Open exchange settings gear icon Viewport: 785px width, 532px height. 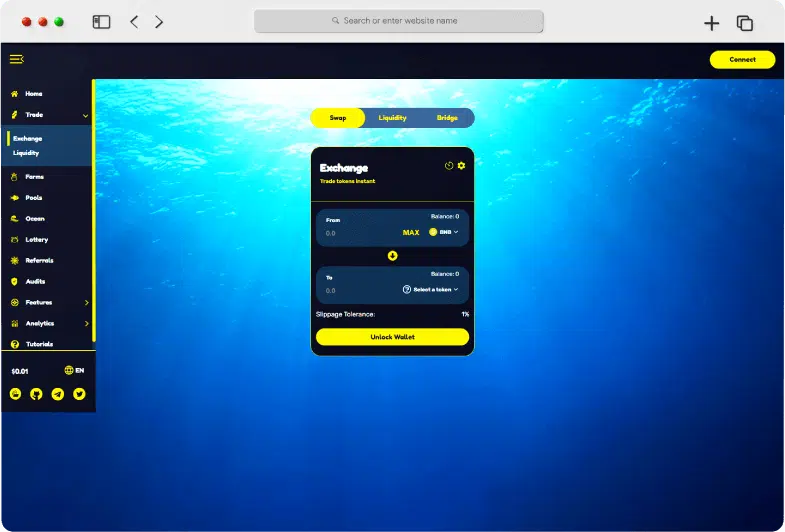pos(461,165)
